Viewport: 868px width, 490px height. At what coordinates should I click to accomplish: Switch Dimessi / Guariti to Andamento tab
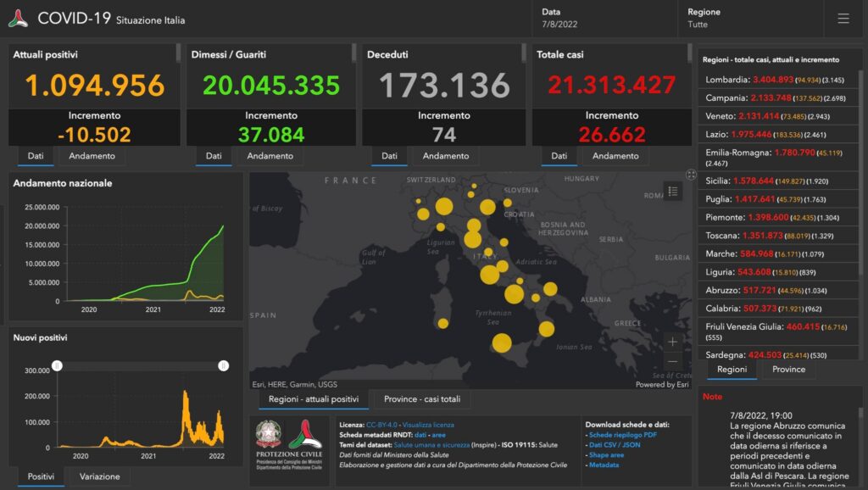click(270, 156)
